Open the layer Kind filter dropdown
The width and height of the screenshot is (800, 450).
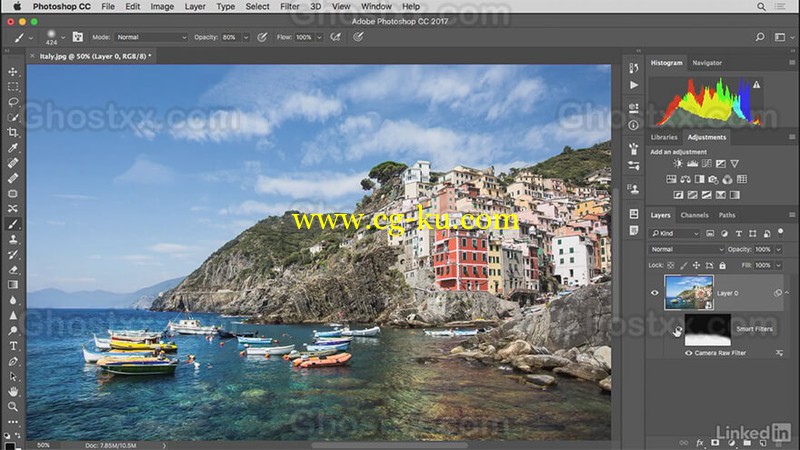674,233
